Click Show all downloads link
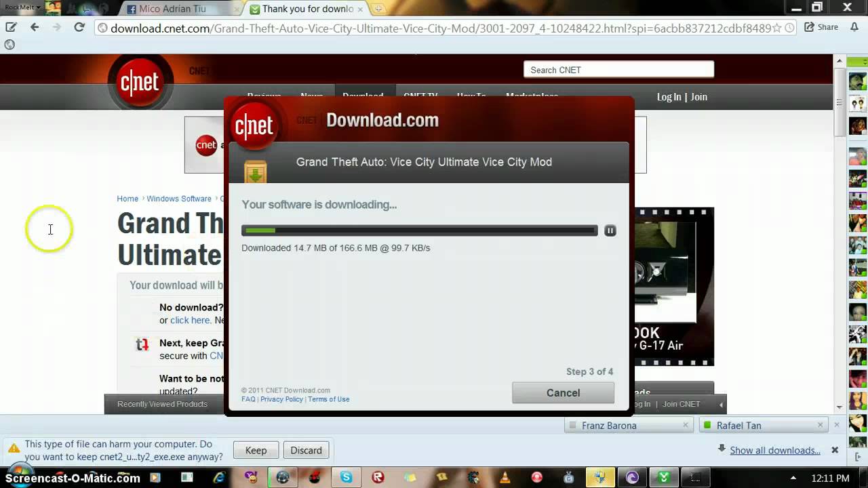868x488 pixels. tap(774, 450)
